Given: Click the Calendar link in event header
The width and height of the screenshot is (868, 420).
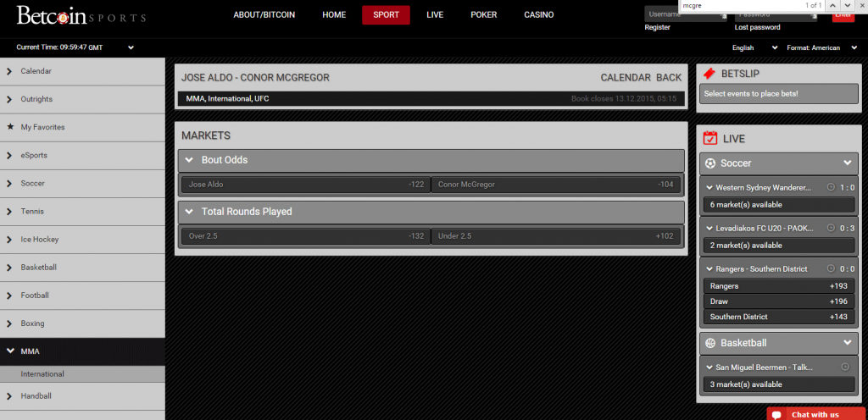Looking at the screenshot, I should click(x=626, y=78).
